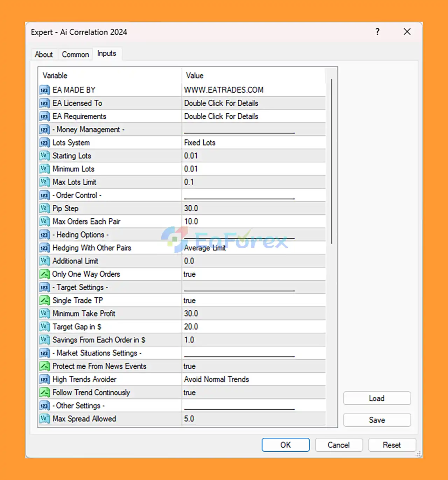Click the Pip Step variable icon
Screen dimensions: 448x480
(x=44, y=209)
